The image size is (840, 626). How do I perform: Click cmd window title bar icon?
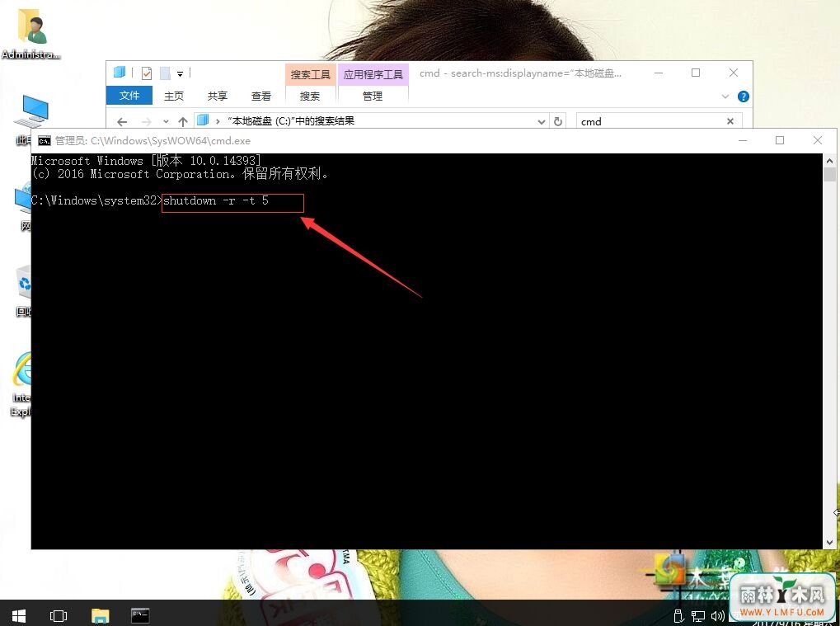(45, 141)
